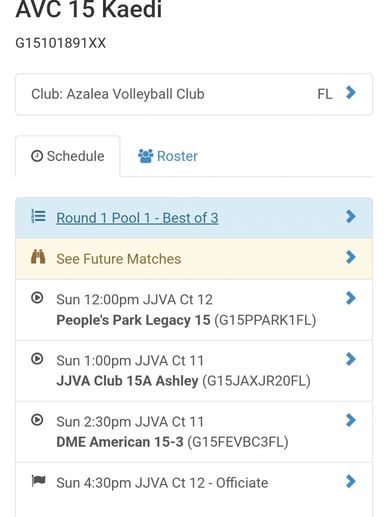Image resolution: width=388 pixels, height=517 pixels.
Task: Click the numbered list icon beside Round 1 Pool 1
Action: pyautogui.click(x=38, y=216)
